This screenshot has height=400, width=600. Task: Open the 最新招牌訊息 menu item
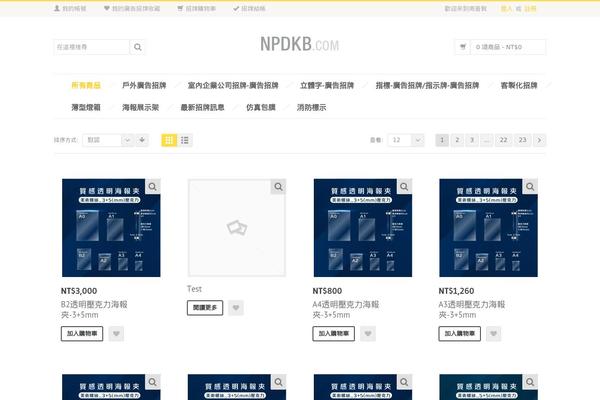pos(202,108)
